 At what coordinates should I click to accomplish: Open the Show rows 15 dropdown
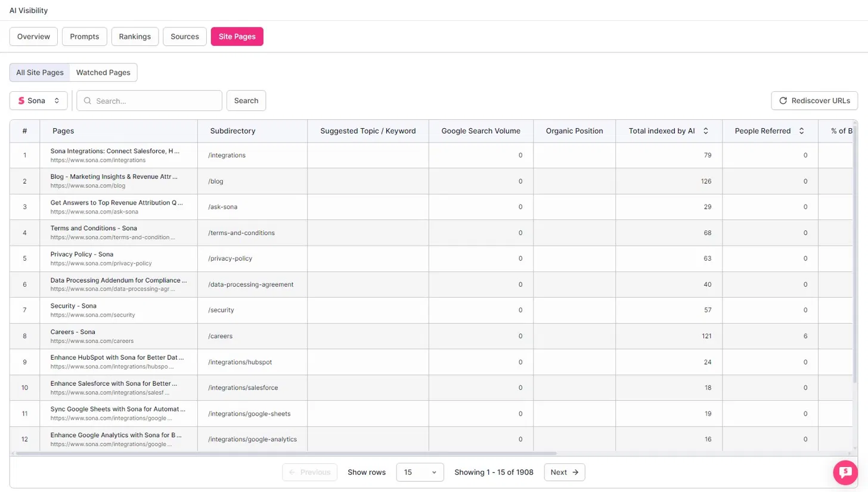pos(420,472)
